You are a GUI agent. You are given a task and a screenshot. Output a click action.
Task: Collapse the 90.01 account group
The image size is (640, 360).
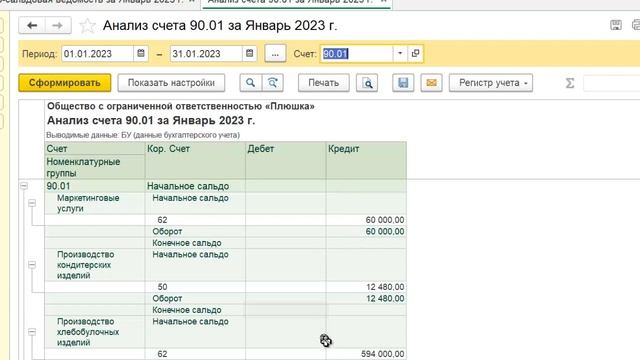coord(24,186)
